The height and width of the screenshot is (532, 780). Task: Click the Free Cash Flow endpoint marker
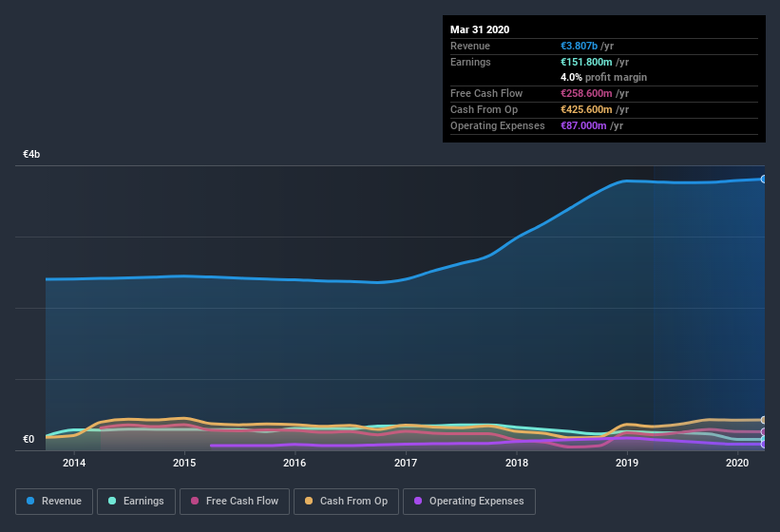763,431
